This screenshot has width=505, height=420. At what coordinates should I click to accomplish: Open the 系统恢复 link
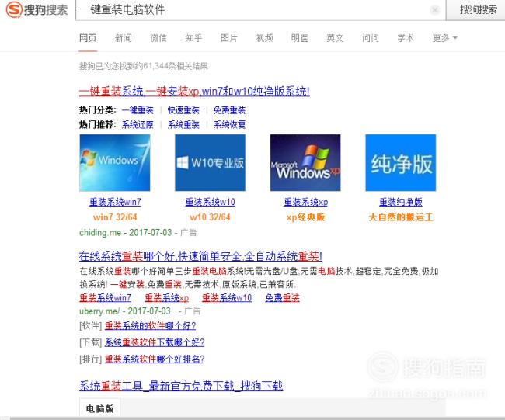pos(230,124)
